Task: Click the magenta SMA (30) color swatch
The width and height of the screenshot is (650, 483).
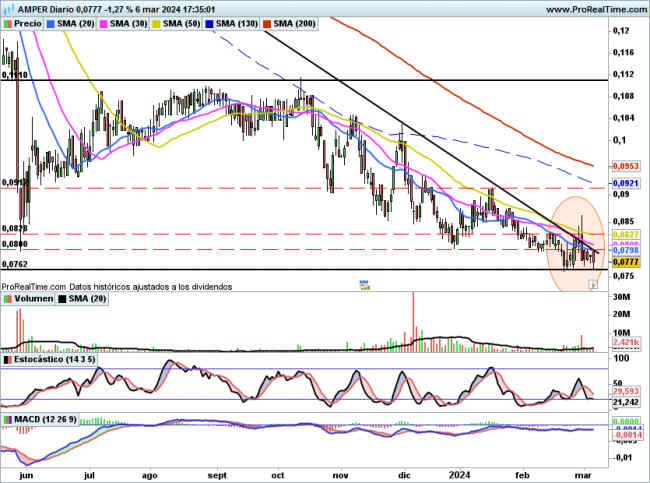Action: (103, 24)
